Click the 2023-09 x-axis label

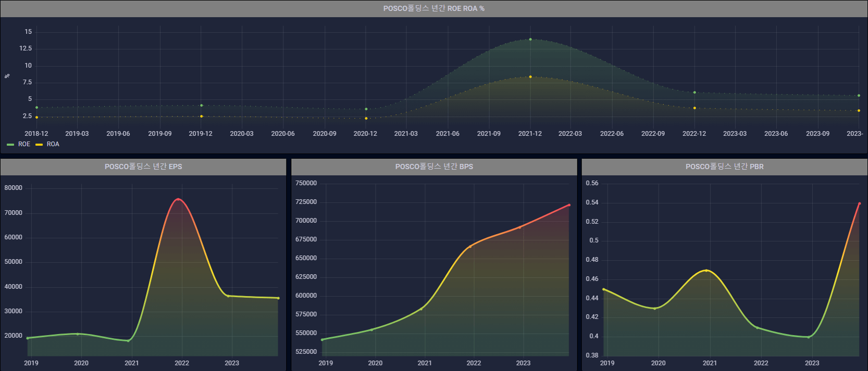pyautogui.click(x=817, y=134)
